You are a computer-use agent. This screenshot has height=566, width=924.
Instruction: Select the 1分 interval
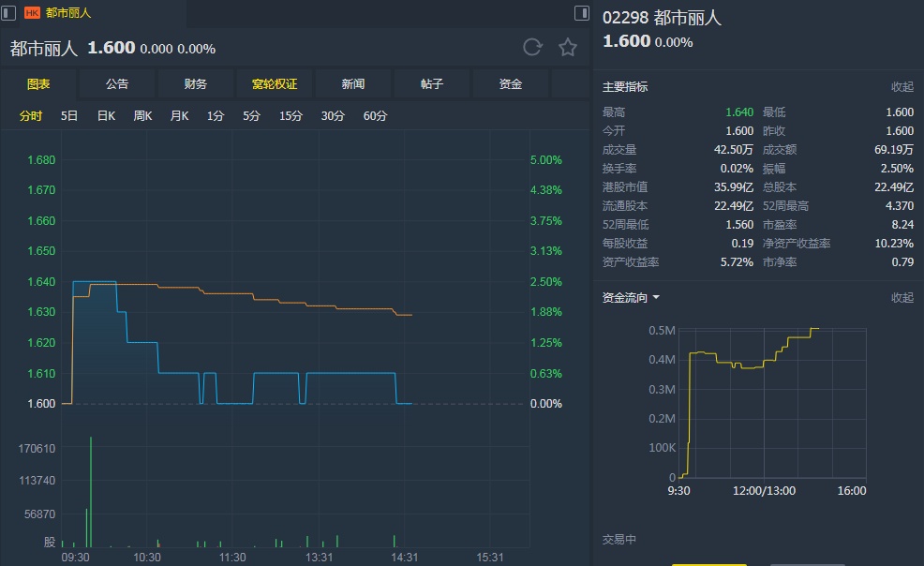tap(216, 116)
